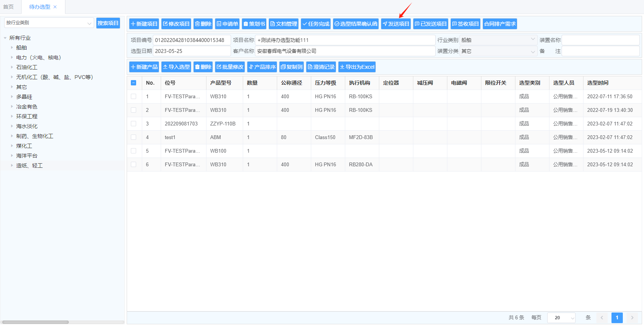The height and width of the screenshot is (325, 644).
Task: Click the 项目名称 input field
Action: tap(345, 40)
